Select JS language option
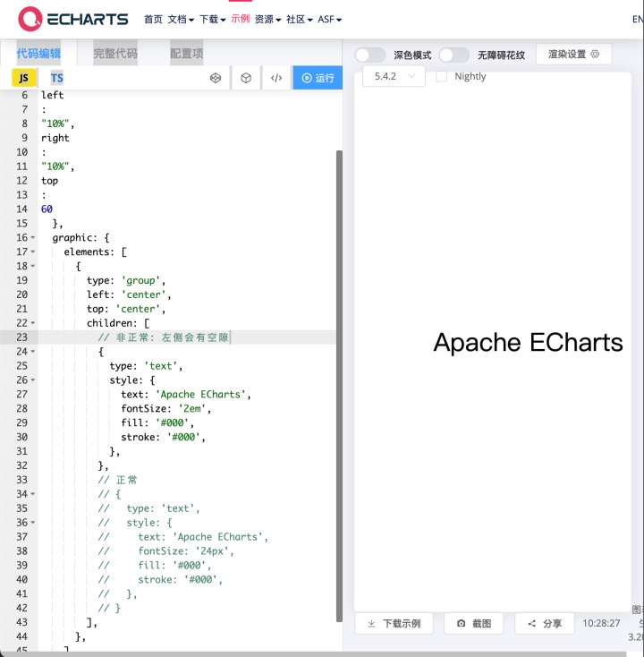The image size is (644, 657). click(x=24, y=78)
